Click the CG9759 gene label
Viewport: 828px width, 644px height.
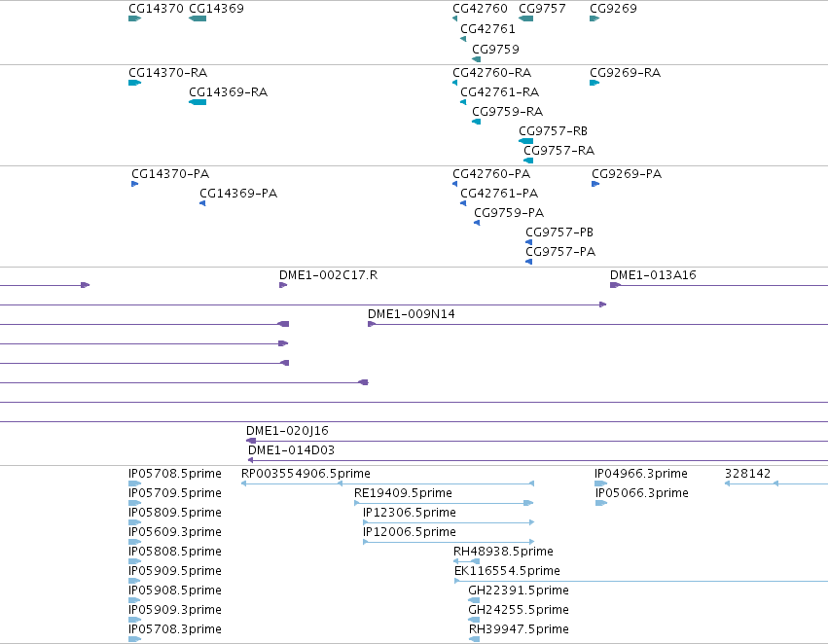click(496, 49)
